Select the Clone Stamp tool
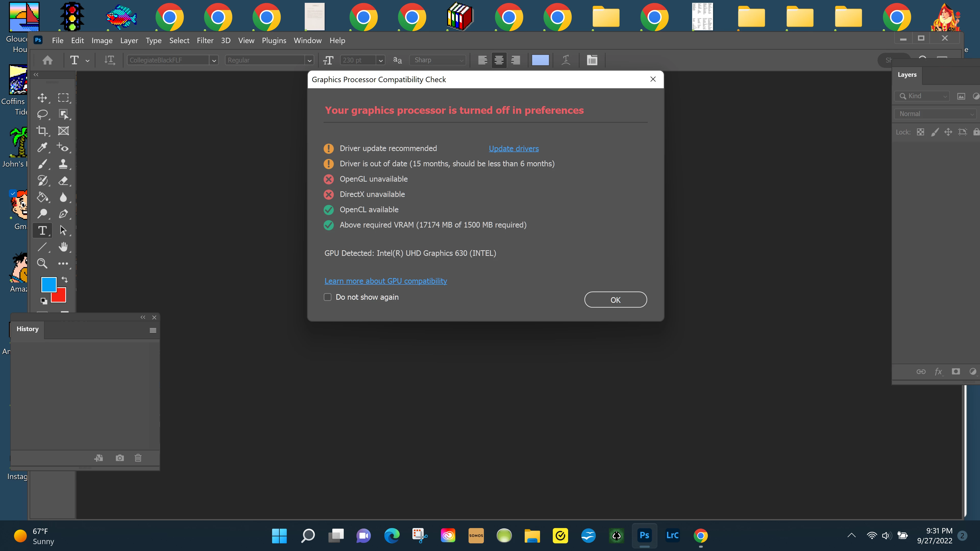The height and width of the screenshot is (551, 980). [63, 164]
